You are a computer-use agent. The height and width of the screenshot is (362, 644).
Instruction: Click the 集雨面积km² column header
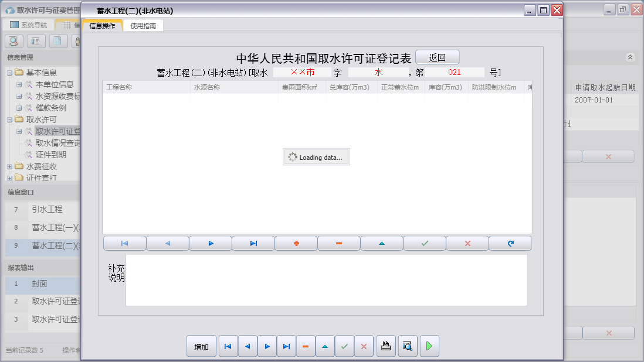tap(302, 87)
